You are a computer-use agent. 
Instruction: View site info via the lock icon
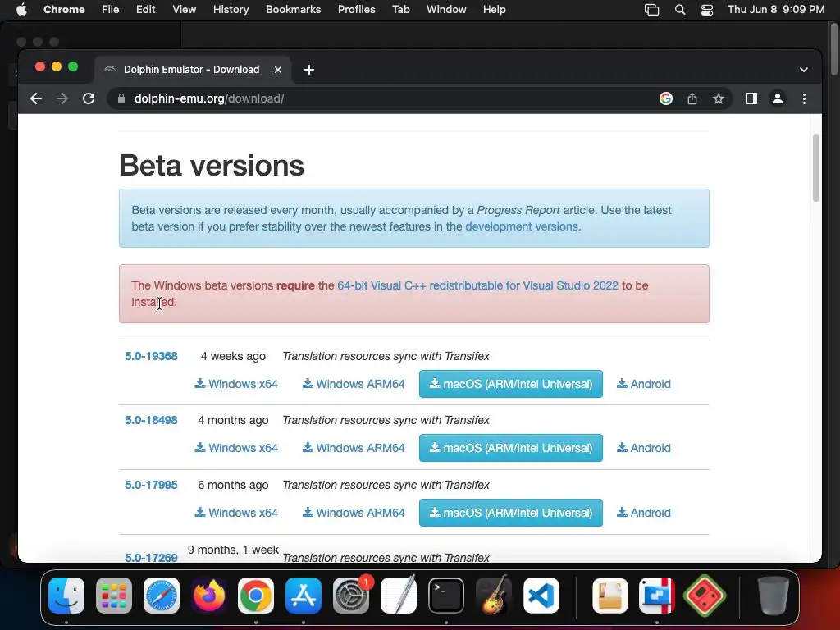tap(121, 98)
